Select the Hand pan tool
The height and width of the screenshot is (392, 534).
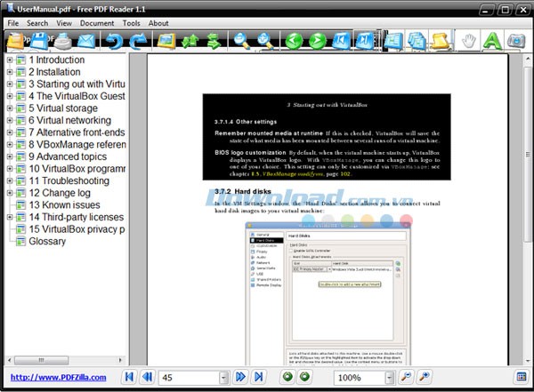[x=468, y=41]
